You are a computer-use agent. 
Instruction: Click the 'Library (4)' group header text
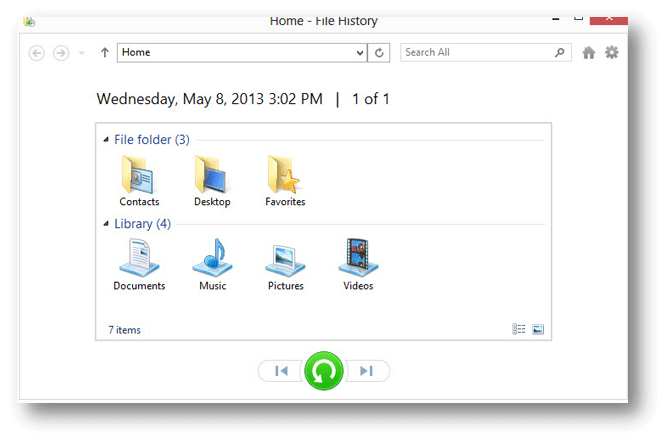click(x=142, y=224)
